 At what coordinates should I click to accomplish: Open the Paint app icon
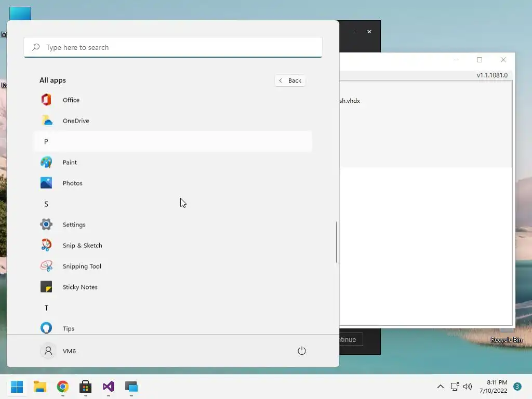point(46,162)
